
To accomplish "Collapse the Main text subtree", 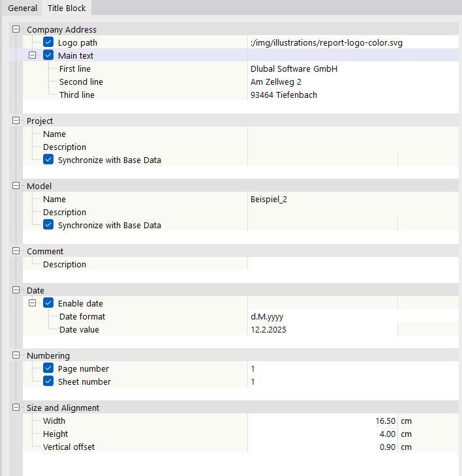I will pos(33,55).
